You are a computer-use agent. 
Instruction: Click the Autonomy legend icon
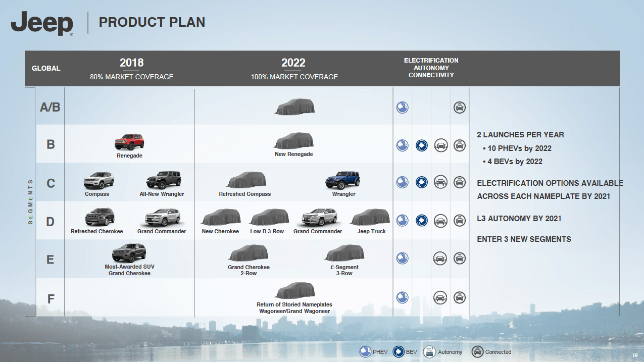tap(429, 352)
